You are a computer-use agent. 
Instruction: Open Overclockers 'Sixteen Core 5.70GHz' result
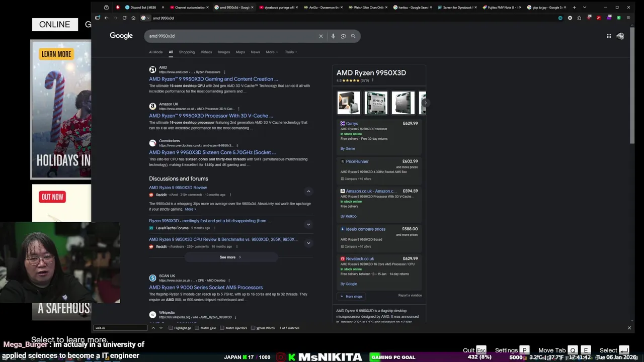212,152
